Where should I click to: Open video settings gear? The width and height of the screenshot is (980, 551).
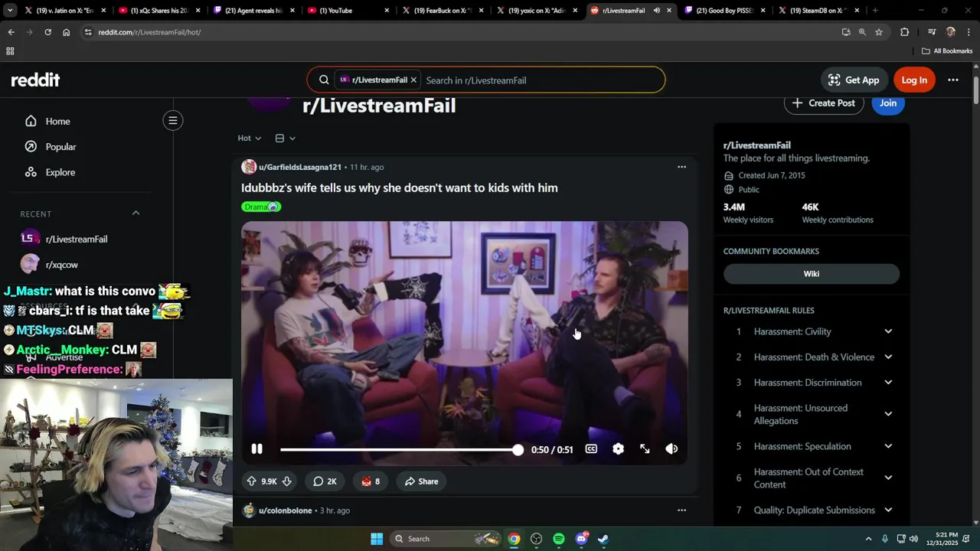pyautogui.click(x=618, y=449)
